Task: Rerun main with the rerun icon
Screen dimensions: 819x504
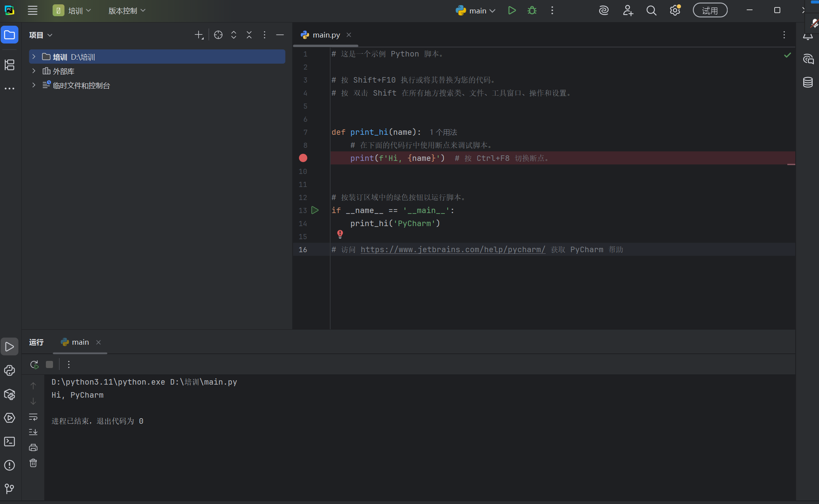Action: point(34,364)
